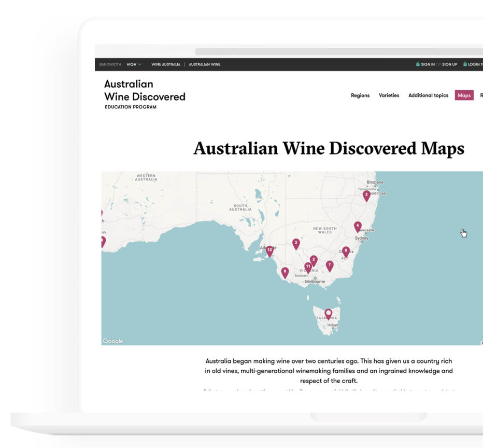
Task: Open the Australian Wine top bar link
Action: tap(204, 64)
